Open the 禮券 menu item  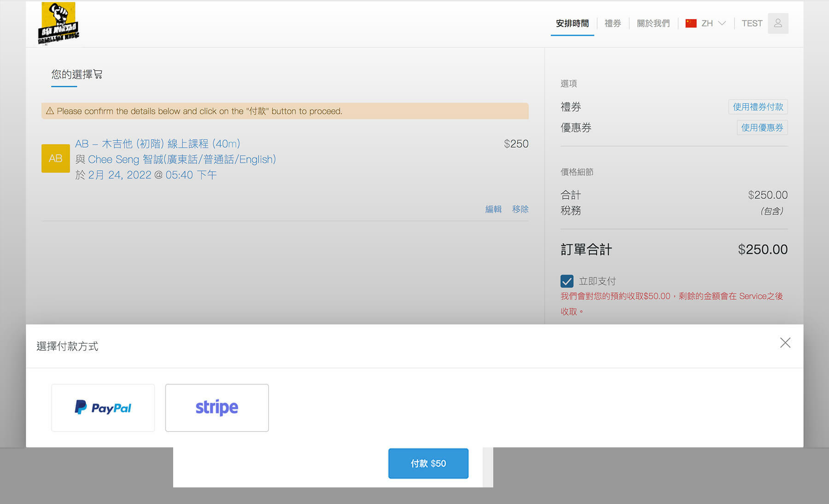(x=613, y=23)
